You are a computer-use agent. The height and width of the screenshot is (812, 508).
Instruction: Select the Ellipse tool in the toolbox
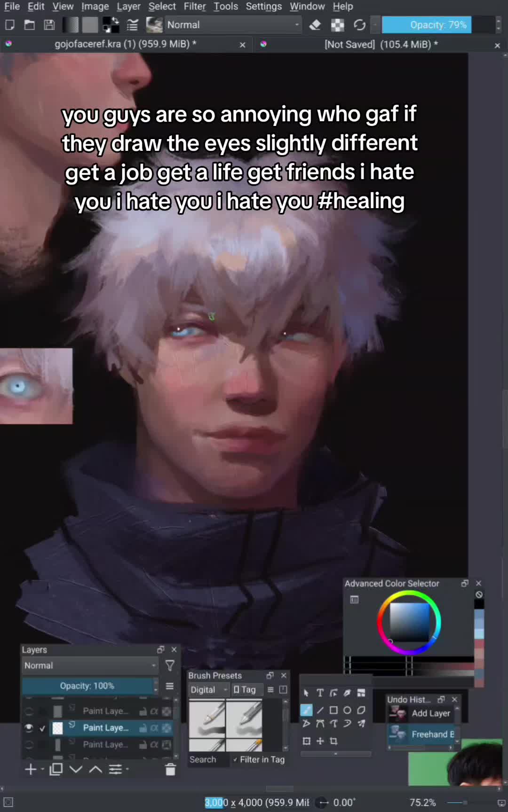tap(347, 710)
